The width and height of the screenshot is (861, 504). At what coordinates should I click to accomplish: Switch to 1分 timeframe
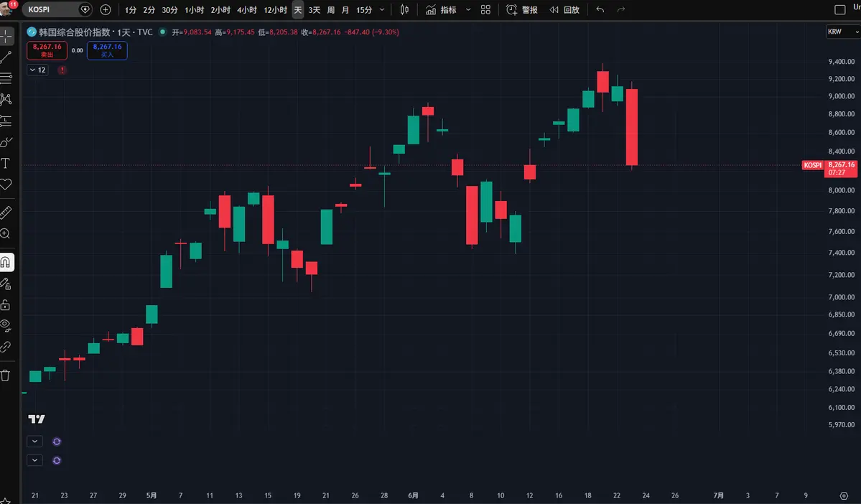tap(131, 10)
